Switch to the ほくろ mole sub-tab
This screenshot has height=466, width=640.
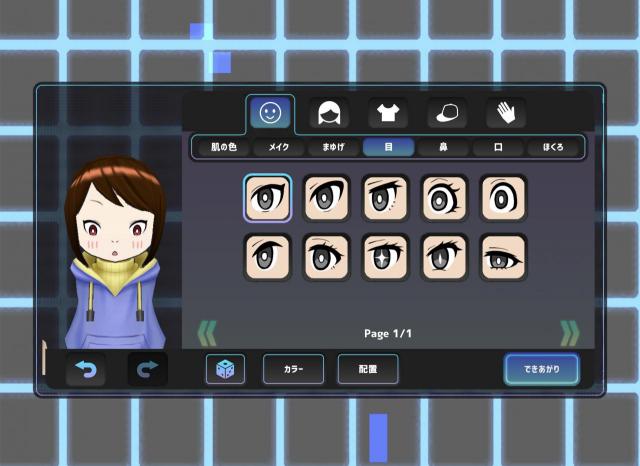553,147
